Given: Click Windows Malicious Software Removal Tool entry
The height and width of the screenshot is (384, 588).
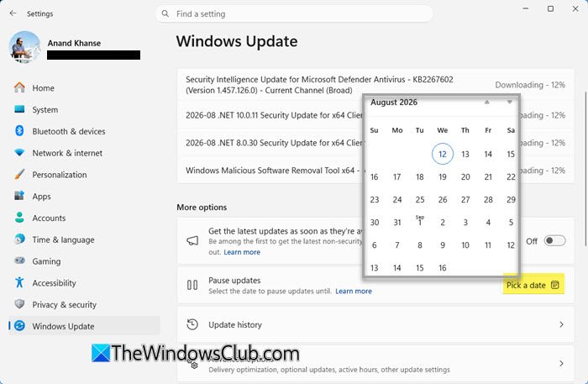Looking at the screenshot, I should (x=273, y=171).
